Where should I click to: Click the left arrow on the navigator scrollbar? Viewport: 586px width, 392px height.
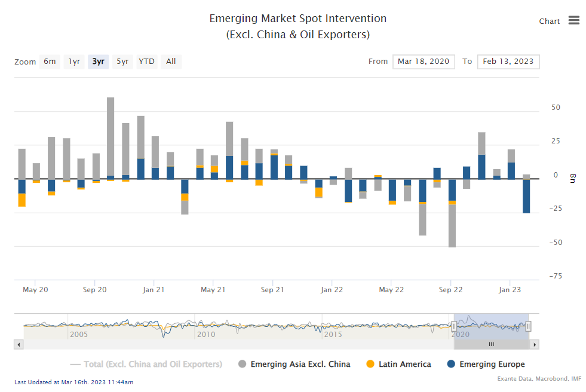(x=18, y=344)
